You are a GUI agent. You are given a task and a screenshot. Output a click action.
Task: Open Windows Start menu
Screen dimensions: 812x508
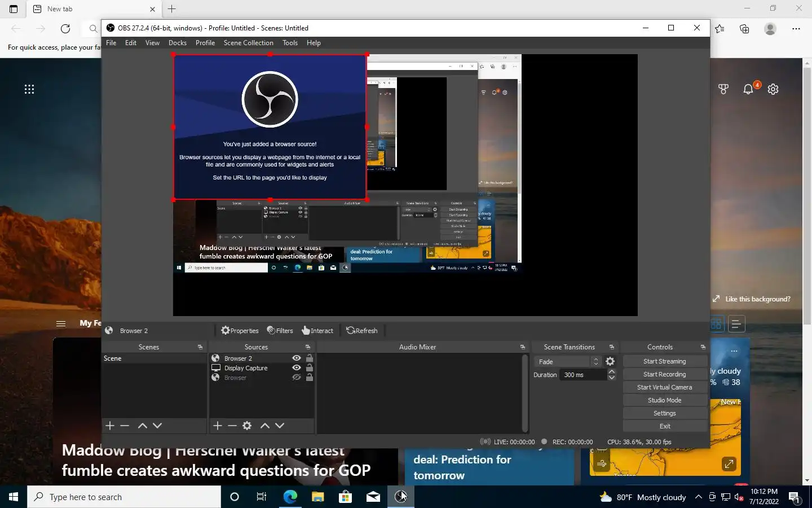[x=14, y=497]
